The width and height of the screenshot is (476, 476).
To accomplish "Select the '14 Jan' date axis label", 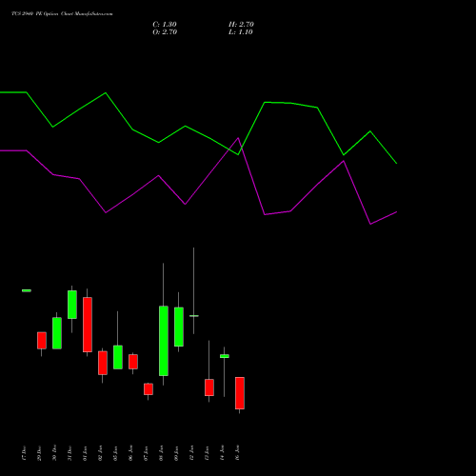I will click(222, 453).
